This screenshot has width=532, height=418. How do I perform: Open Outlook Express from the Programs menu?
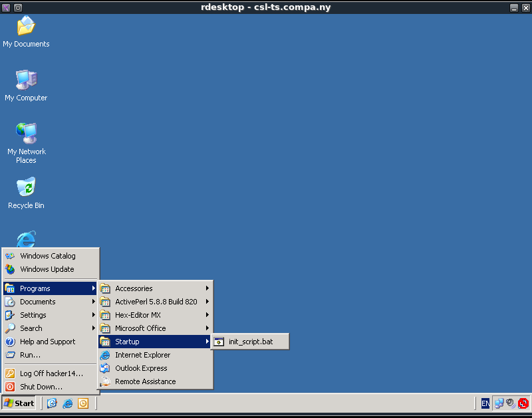(x=141, y=368)
